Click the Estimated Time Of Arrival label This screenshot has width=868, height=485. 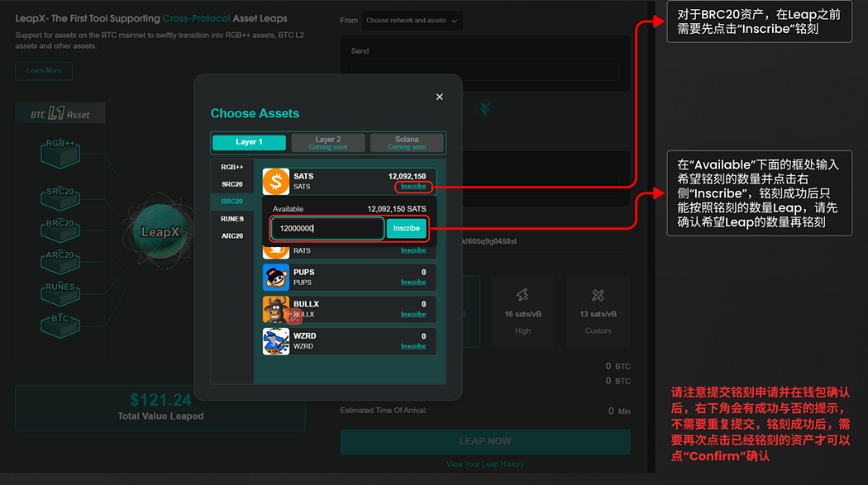[383, 411]
